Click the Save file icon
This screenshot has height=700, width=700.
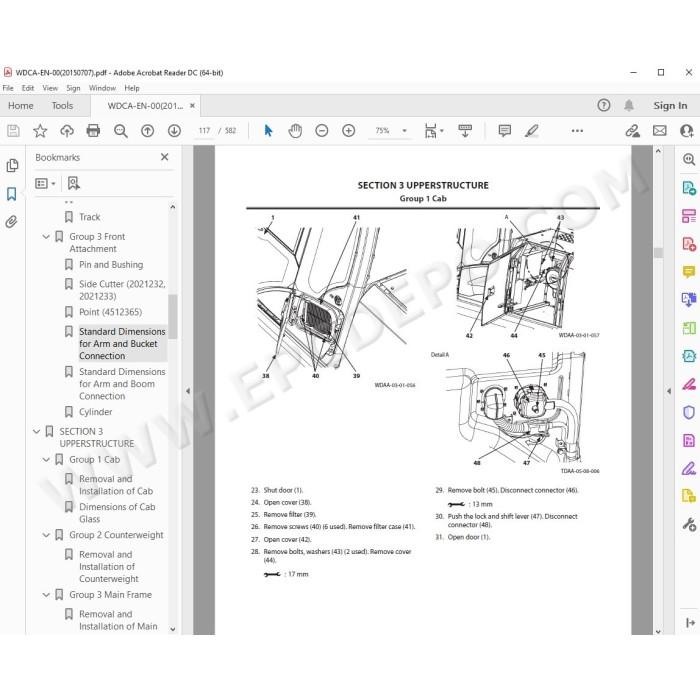[13, 131]
